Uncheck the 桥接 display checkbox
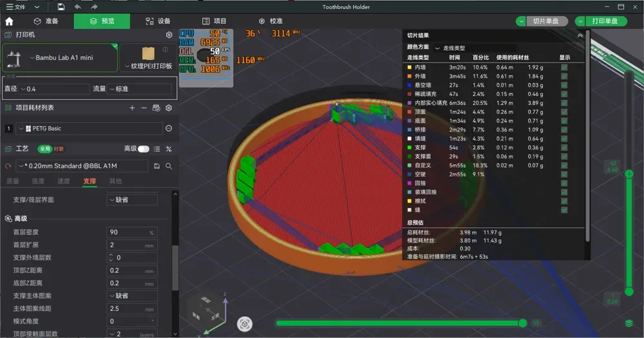644x338 pixels. click(564, 130)
